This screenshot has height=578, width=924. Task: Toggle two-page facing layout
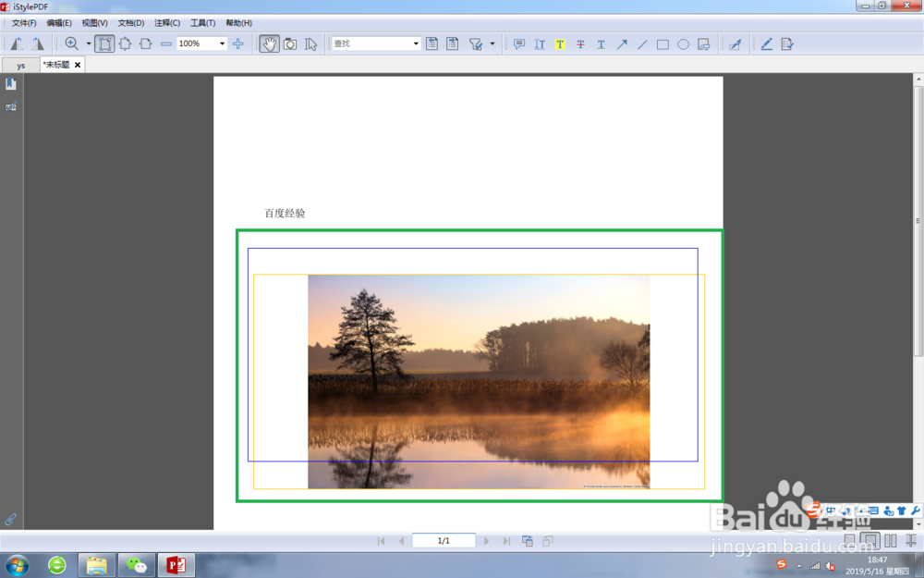click(891, 540)
